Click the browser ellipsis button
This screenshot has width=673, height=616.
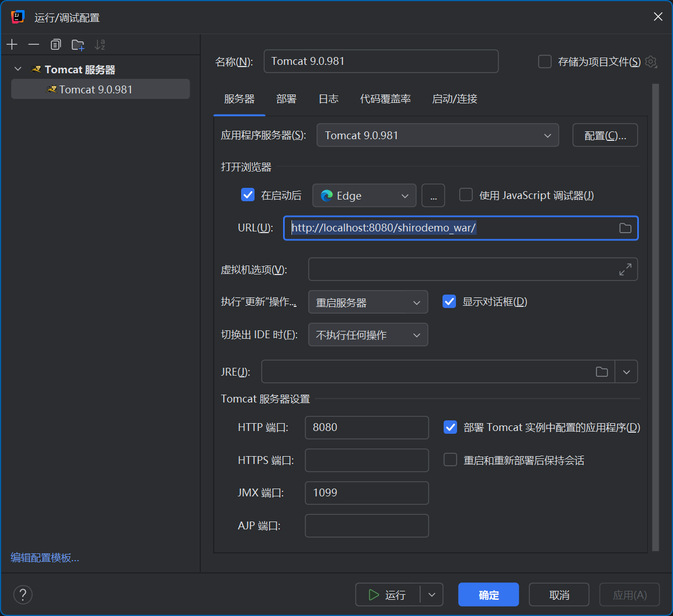click(x=434, y=196)
